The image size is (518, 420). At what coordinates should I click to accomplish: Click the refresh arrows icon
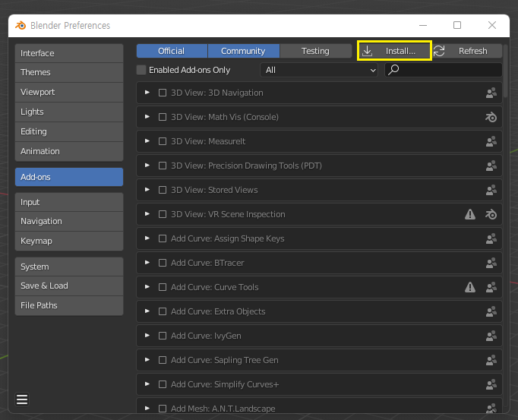coord(439,51)
